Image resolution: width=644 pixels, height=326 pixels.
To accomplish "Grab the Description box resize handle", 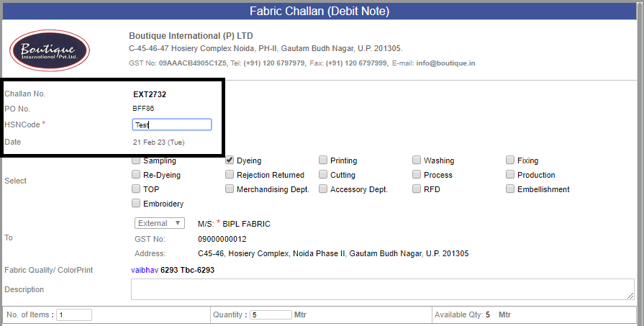I will point(630,296).
